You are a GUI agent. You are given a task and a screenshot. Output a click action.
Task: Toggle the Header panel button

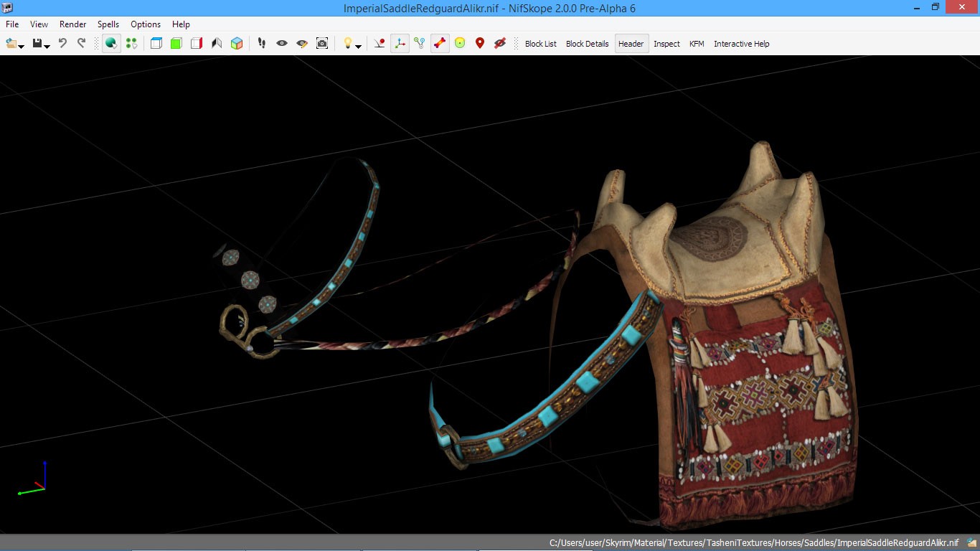pos(631,44)
